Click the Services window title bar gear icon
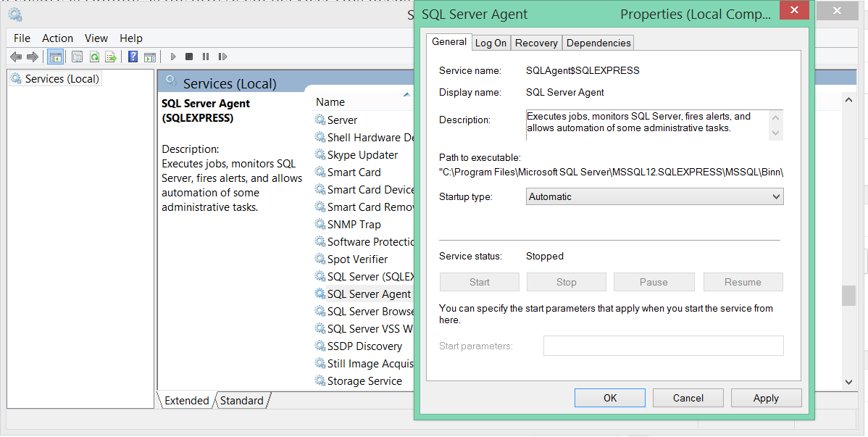The width and height of the screenshot is (868, 437). pyautogui.click(x=15, y=14)
